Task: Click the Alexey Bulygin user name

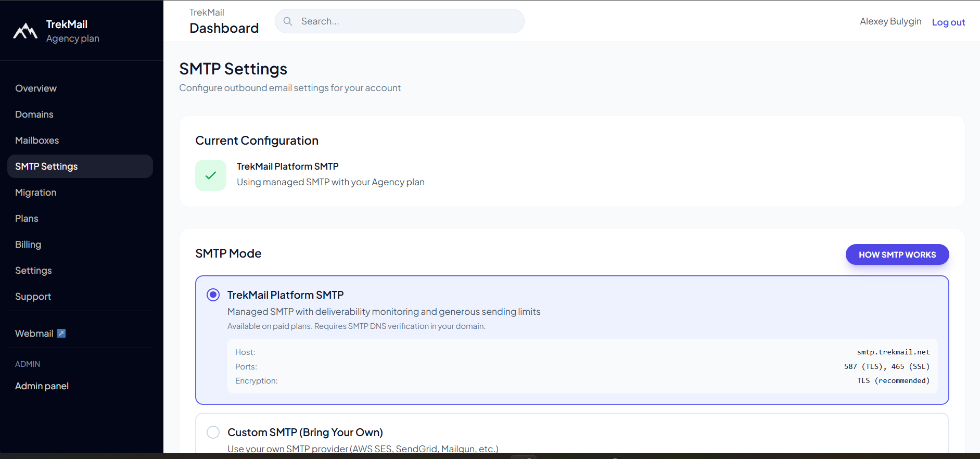Action: pos(890,21)
